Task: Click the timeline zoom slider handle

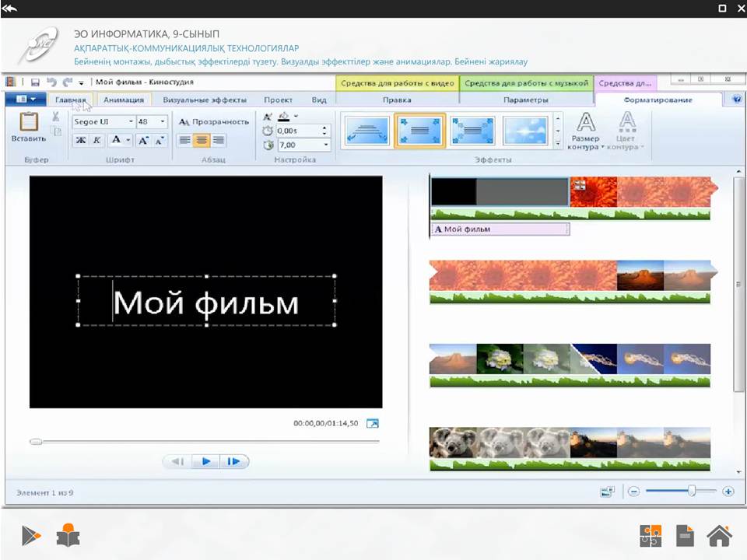Action: pyautogui.click(x=691, y=491)
